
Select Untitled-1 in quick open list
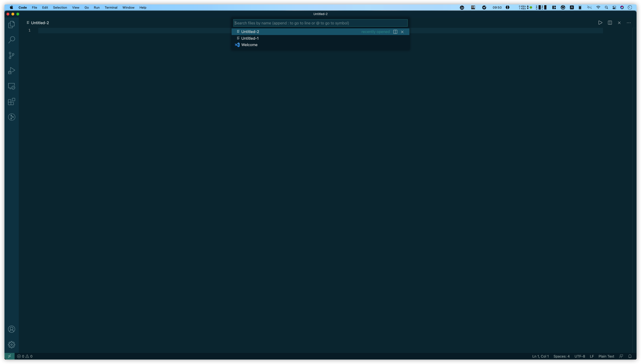(250, 38)
